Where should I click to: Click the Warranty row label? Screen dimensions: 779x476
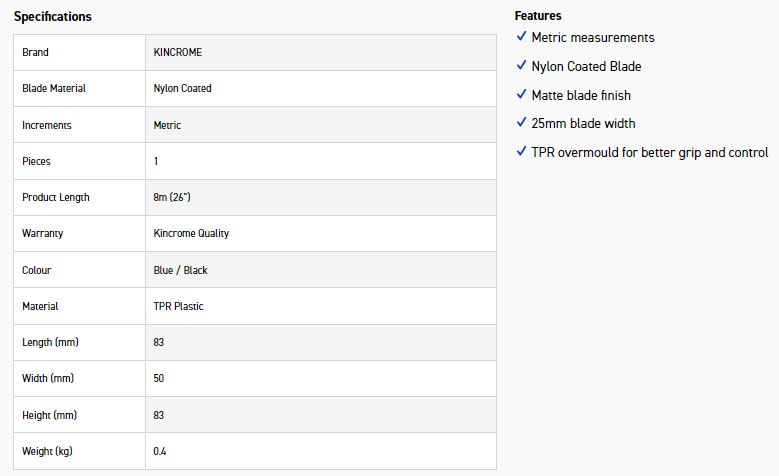click(x=41, y=234)
